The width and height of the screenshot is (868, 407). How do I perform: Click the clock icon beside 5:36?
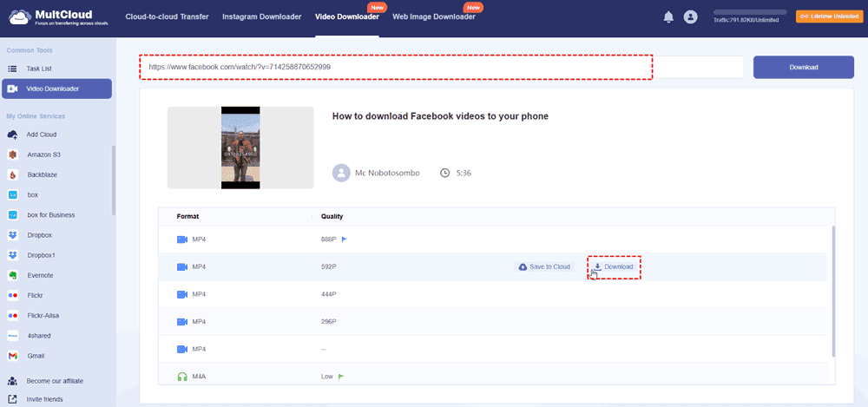[445, 174]
